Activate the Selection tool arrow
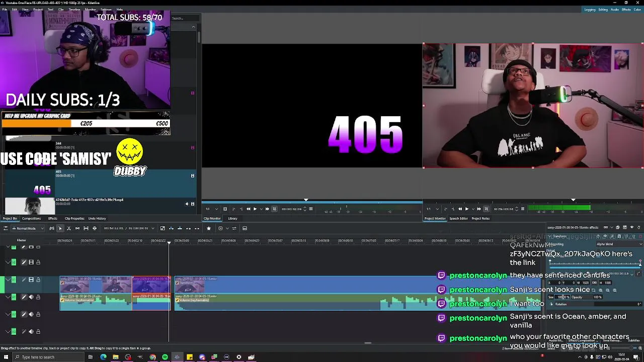The image size is (644, 362). (x=60, y=228)
